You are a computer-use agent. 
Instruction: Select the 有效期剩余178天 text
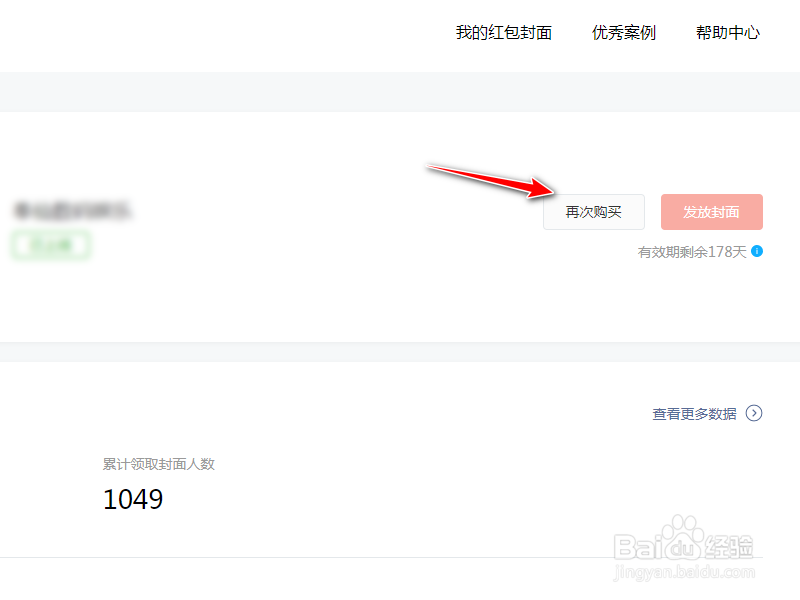692,252
